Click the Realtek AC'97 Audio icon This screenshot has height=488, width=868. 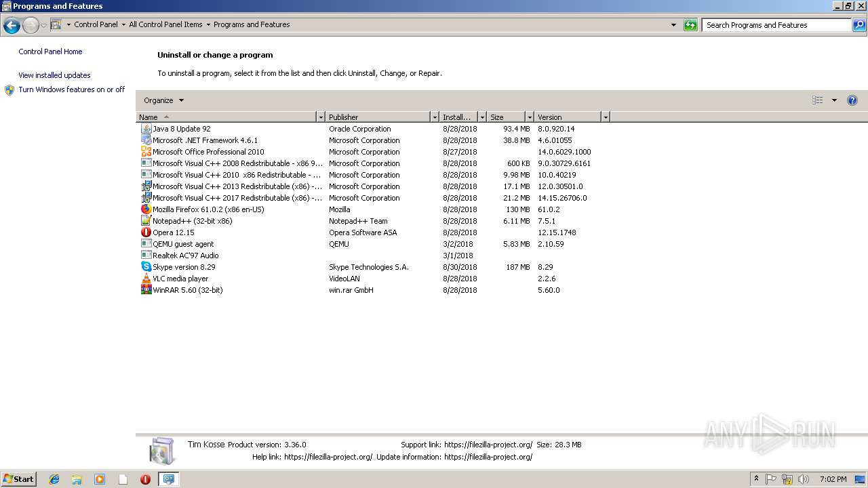[146, 256]
